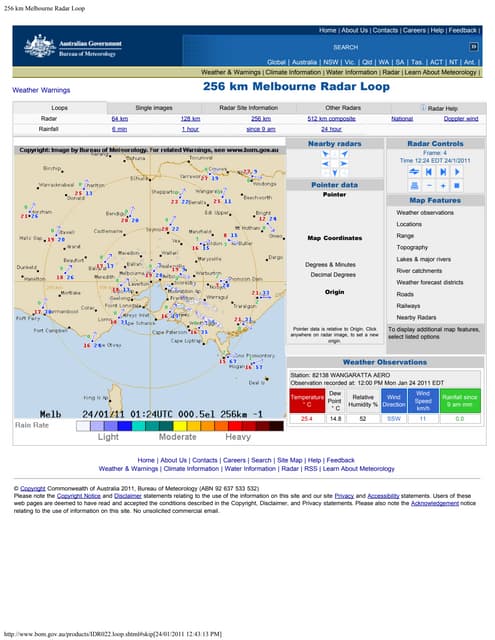
Task: Open RSS link in footer
Action: tap(311, 469)
